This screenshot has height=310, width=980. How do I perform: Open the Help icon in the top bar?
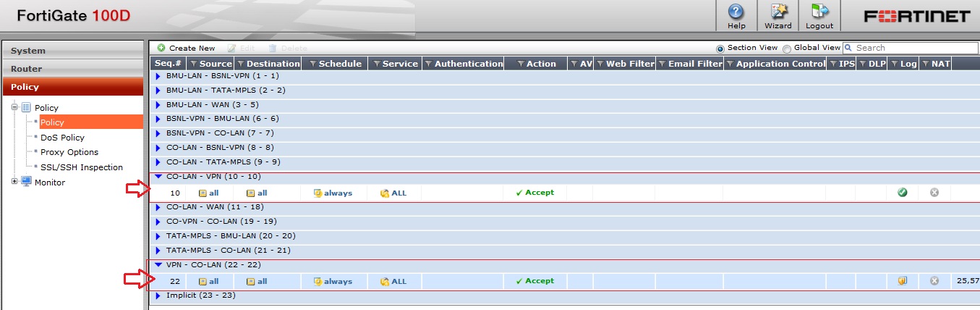[736, 12]
